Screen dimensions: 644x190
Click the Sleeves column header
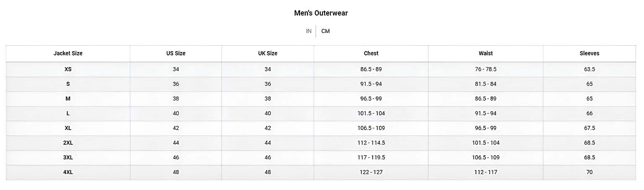589,53
